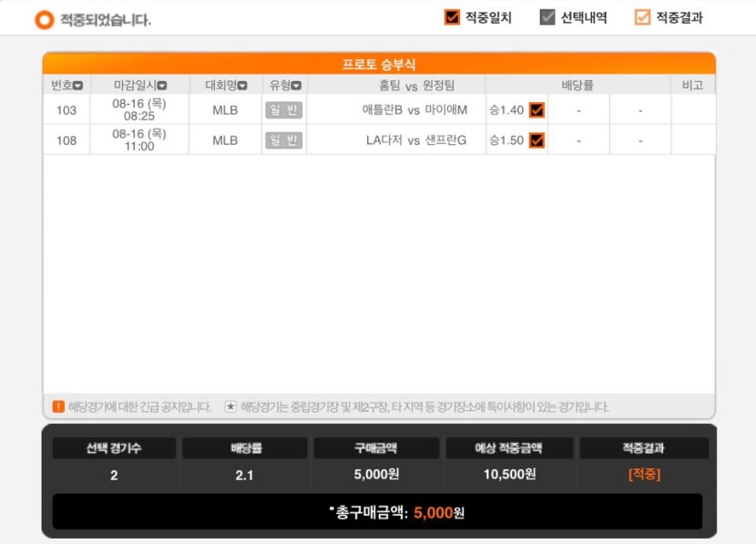Click the orange circle hit-result icon
The image size is (756, 544).
(x=45, y=20)
